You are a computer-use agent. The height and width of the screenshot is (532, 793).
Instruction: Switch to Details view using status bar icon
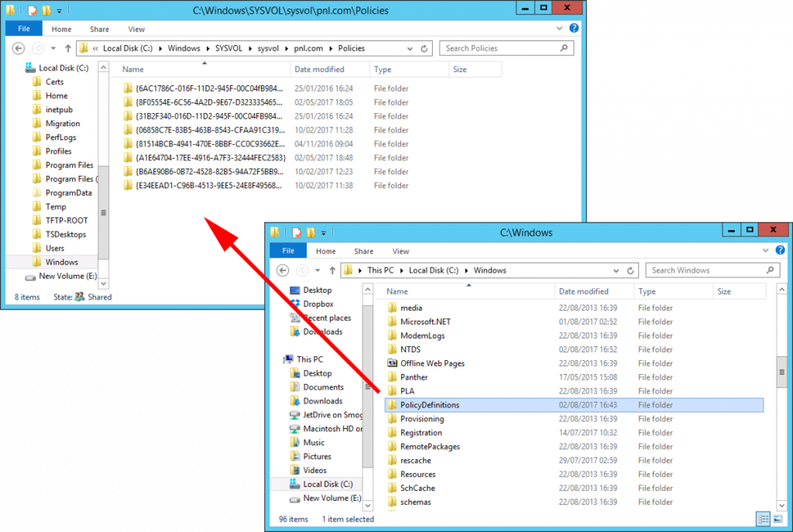pos(763,519)
